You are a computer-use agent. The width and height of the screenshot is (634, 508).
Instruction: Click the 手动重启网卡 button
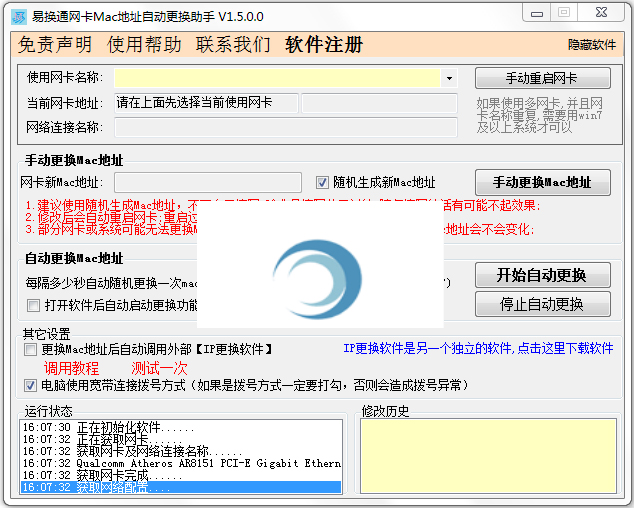(x=543, y=78)
